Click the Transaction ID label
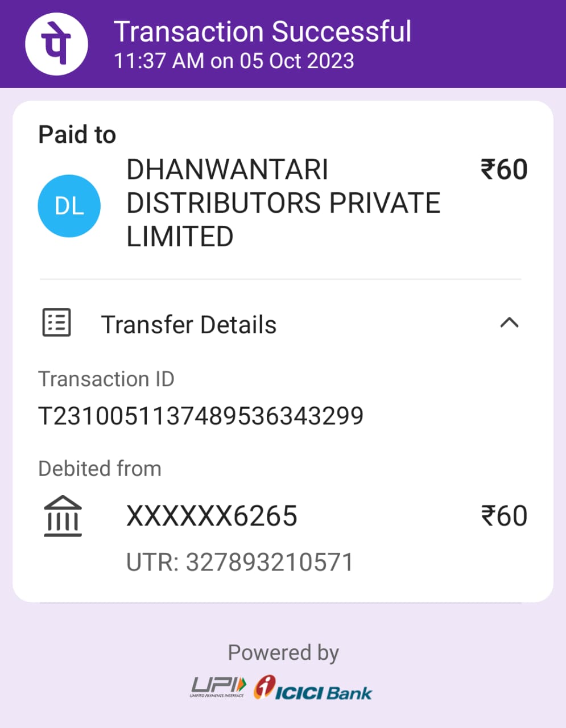 click(x=106, y=379)
